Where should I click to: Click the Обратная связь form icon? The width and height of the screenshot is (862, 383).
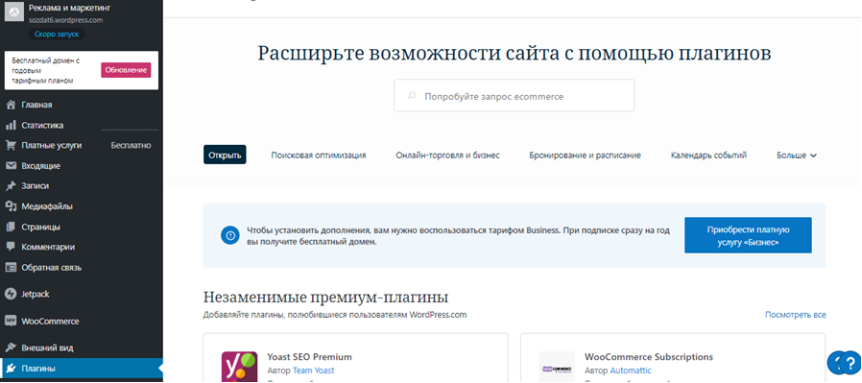click(10, 268)
